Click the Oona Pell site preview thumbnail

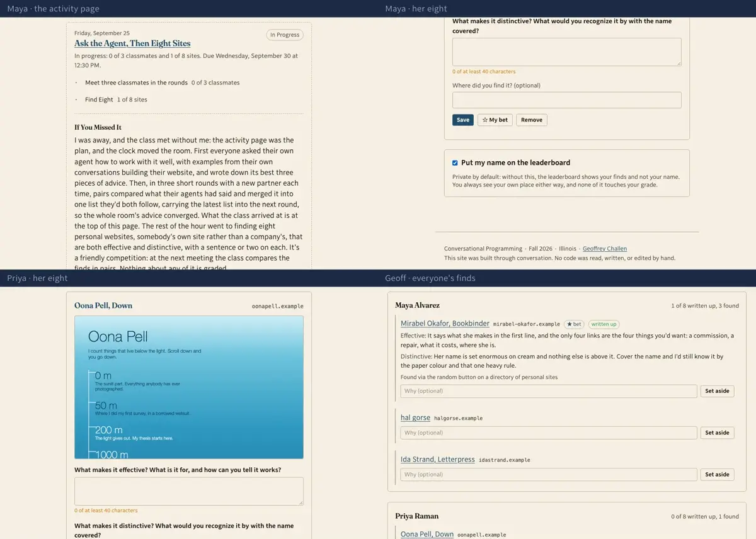click(189, 387)
